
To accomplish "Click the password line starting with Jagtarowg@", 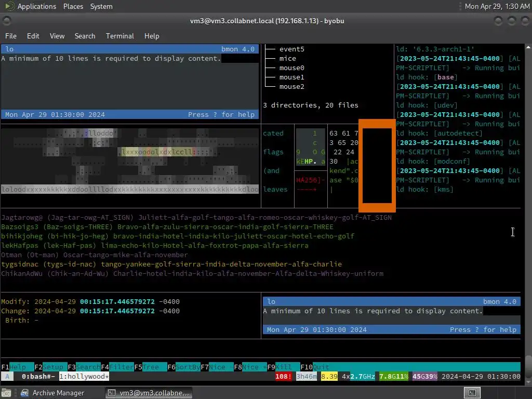I will 196,218.
